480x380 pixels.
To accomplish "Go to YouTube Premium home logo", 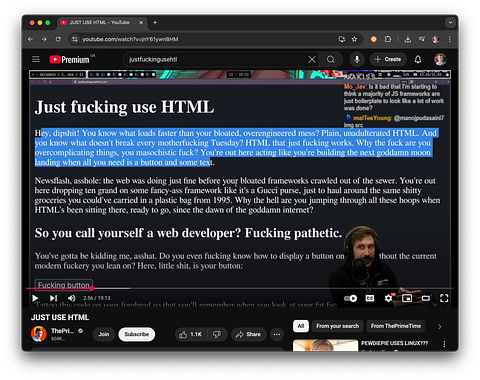I will pos(69,59).
